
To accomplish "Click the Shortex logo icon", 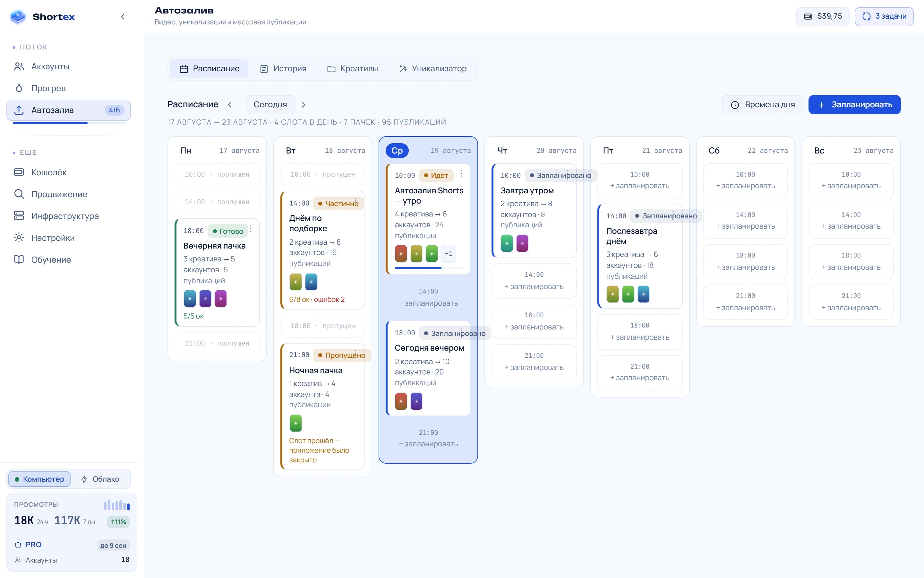I will click(x=18, y=16).
